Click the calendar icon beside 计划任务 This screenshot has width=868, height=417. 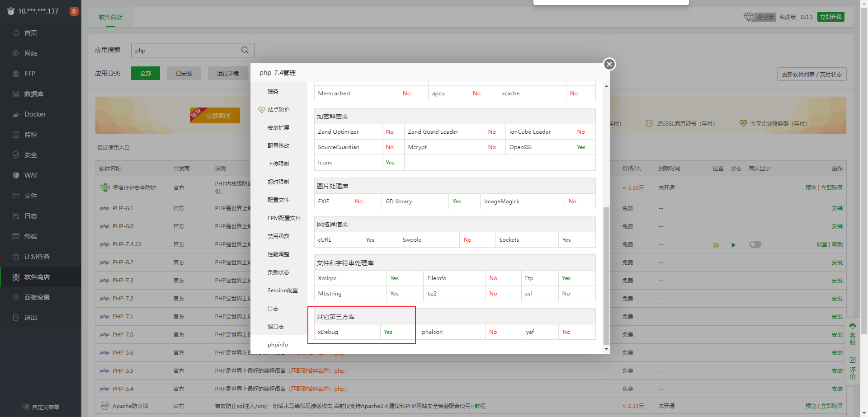[x=16, y=257]
